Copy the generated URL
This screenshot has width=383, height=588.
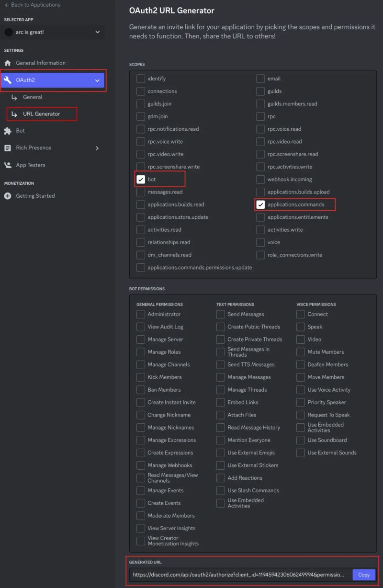[x=364, y=575]
